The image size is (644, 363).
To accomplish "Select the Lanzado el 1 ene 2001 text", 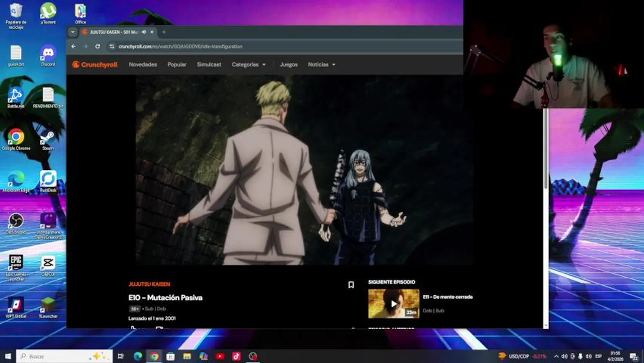I will (x=152, y=319).
